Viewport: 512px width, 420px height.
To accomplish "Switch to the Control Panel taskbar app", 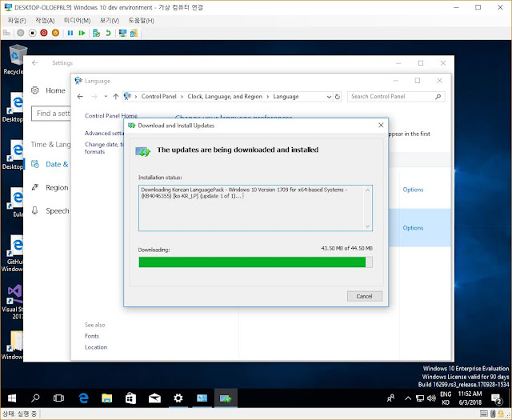I will pos(202,398).
